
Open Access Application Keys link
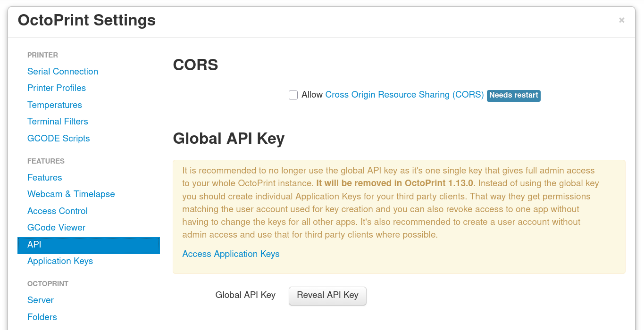(231, 254)
